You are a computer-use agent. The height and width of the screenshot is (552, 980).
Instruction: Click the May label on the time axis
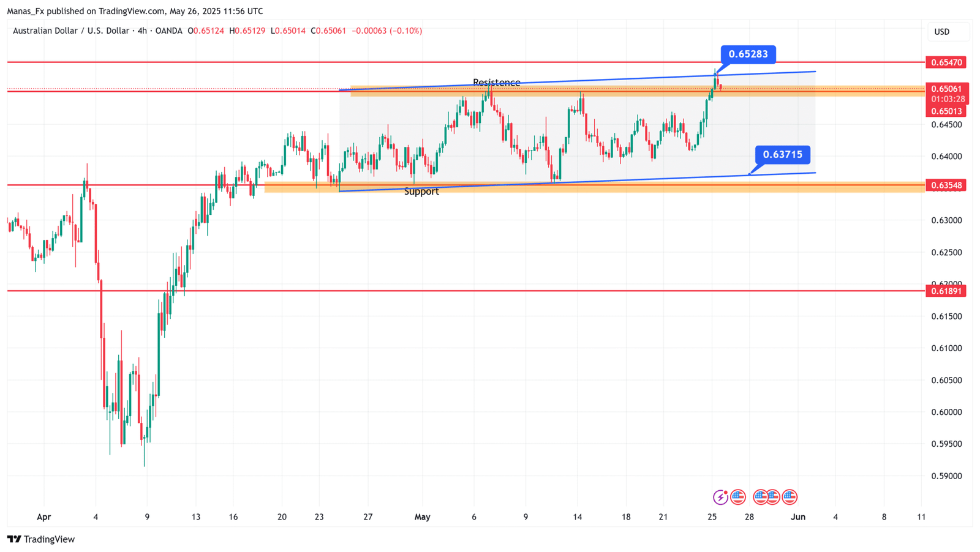[422, 517]
